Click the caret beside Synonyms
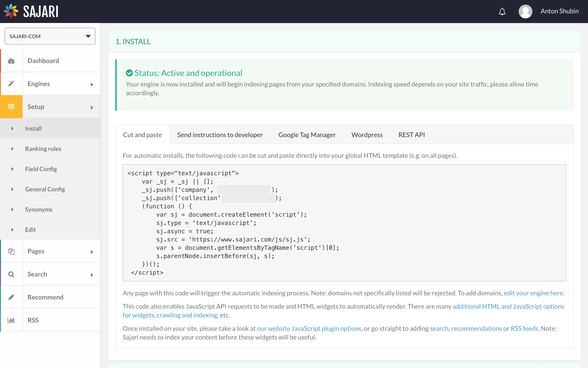 point(12,209)
